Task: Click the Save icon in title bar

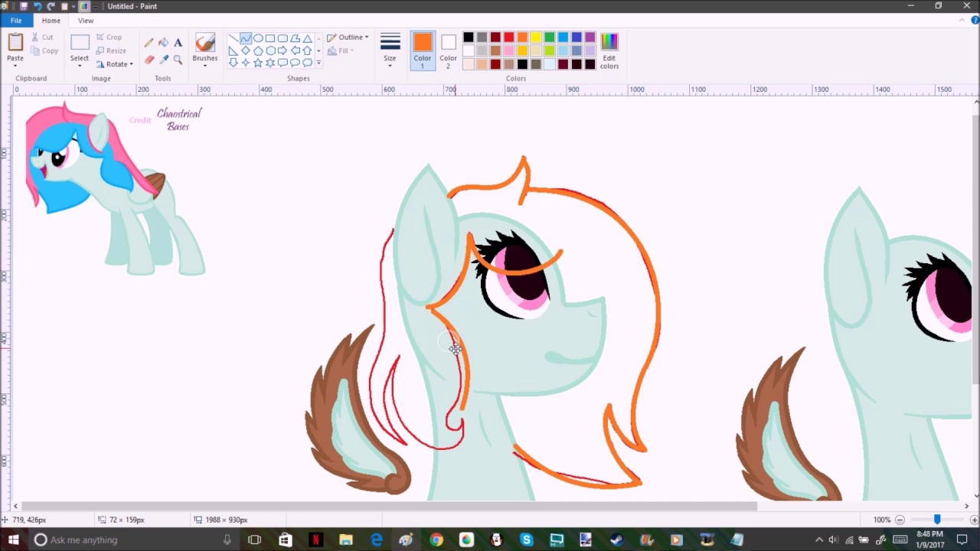Action: 24,6
